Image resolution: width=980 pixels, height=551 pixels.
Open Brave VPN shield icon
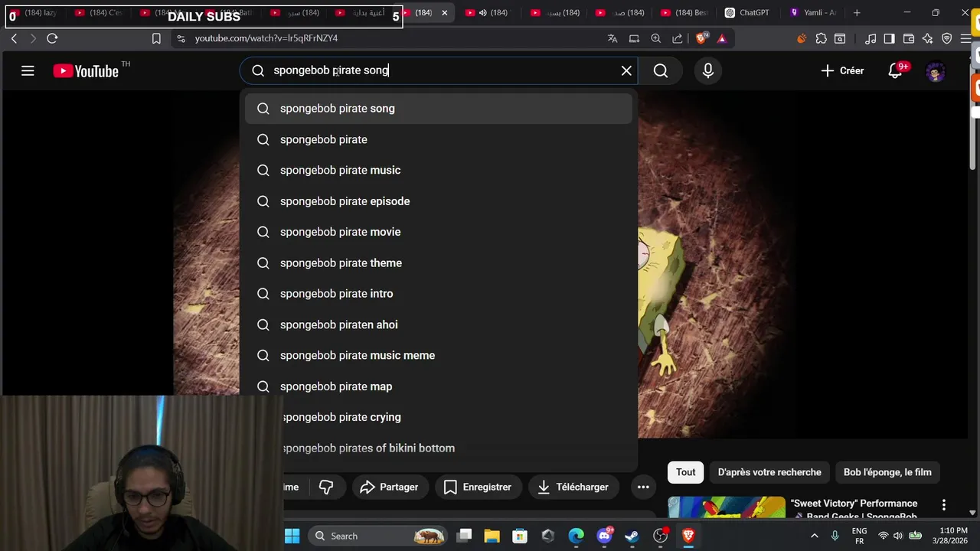(x=947, y=38)
